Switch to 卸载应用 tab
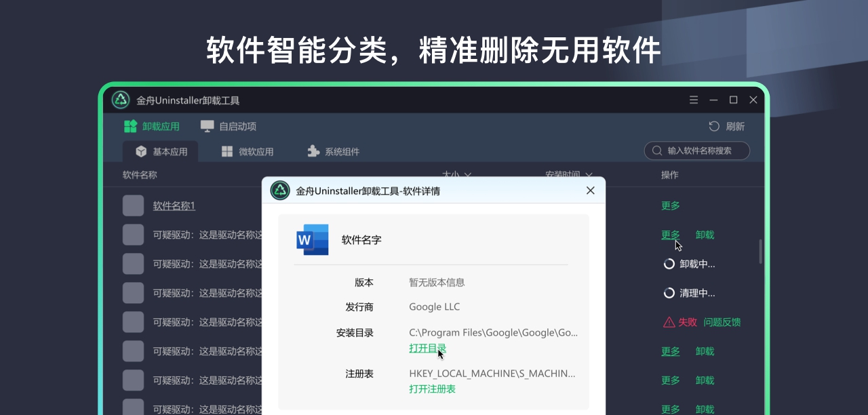868x415 pixels. [152, 126]
